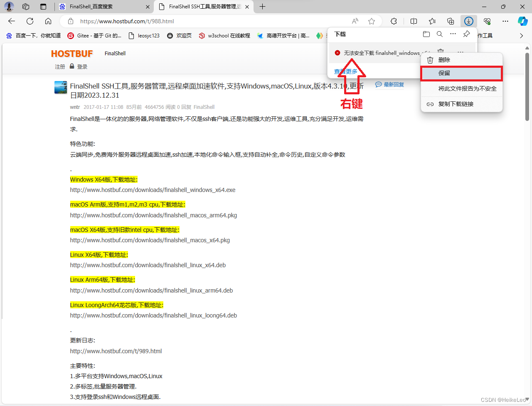Open downloads folder from Downloads panel
This screenshot has height=406, width=532.
tap(426, 34)
